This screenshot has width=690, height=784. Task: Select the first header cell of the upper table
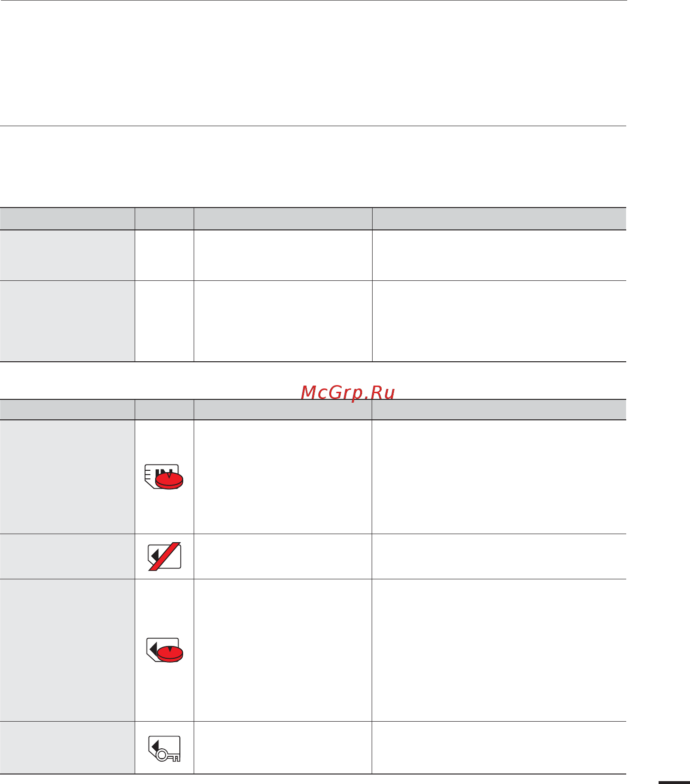[67, 219]
